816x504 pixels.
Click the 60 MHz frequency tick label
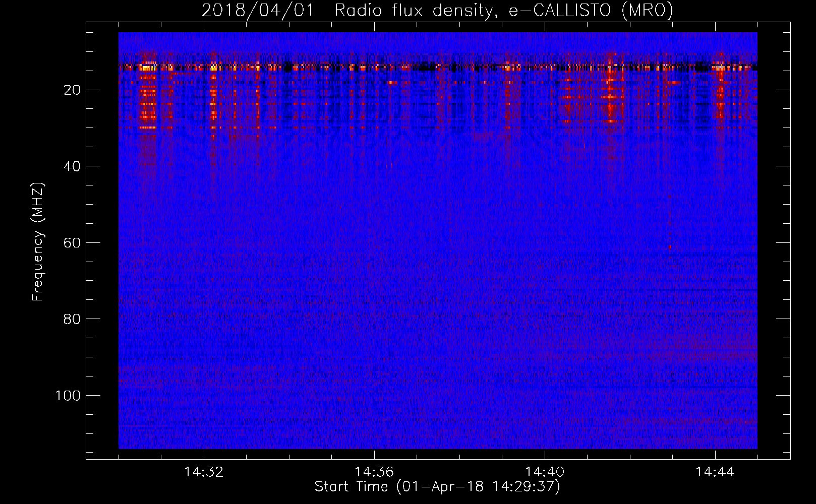click(72, 243)
